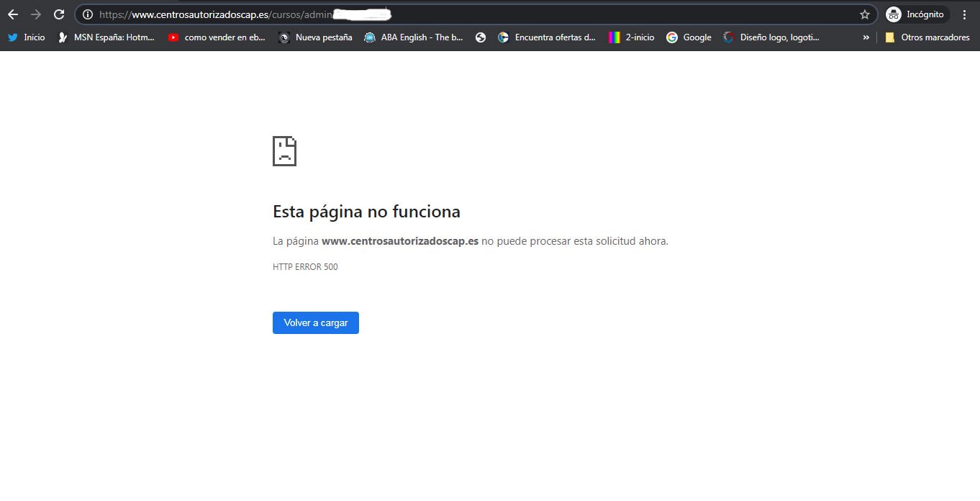This screenshot has height=501, width=980.
Task: Click the address bar URL field
Action: tap(475, 14)
